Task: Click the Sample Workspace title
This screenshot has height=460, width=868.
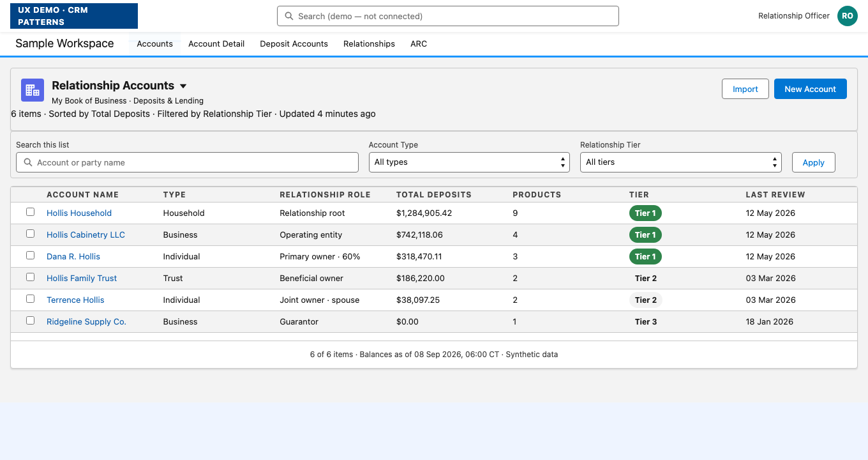Action: (64, 43)
